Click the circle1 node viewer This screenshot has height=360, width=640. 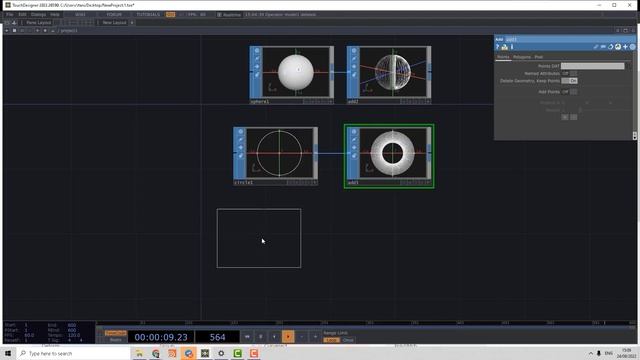(280, 153)
